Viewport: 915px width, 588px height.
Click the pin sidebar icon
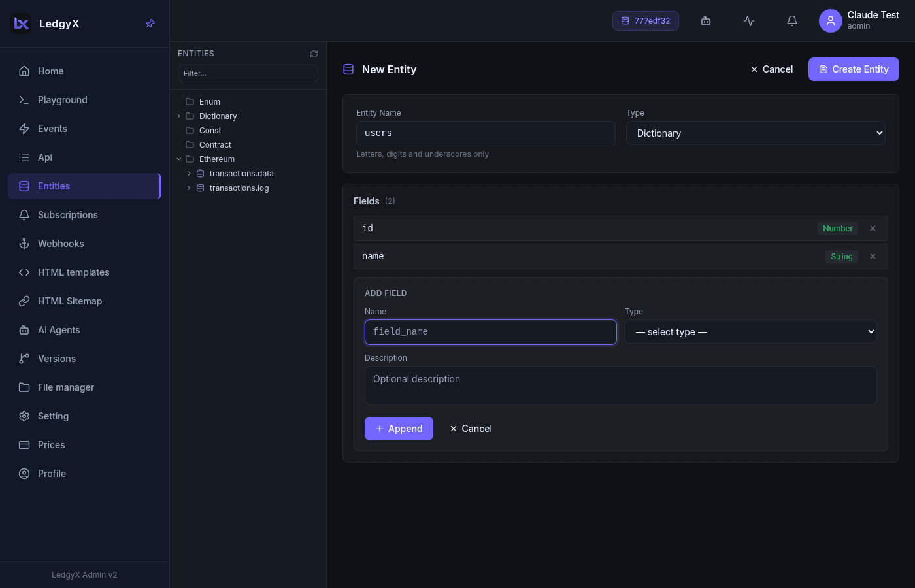[x=150, y=24]
